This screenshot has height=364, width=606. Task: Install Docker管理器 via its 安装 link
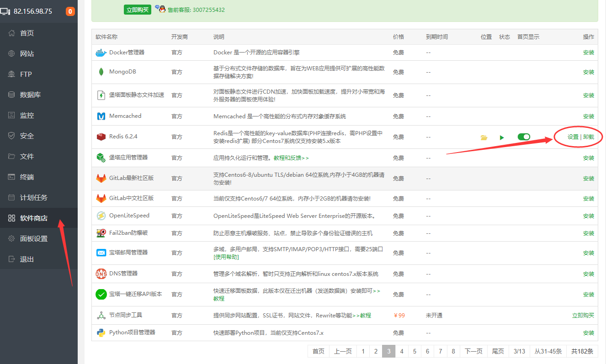589,53
